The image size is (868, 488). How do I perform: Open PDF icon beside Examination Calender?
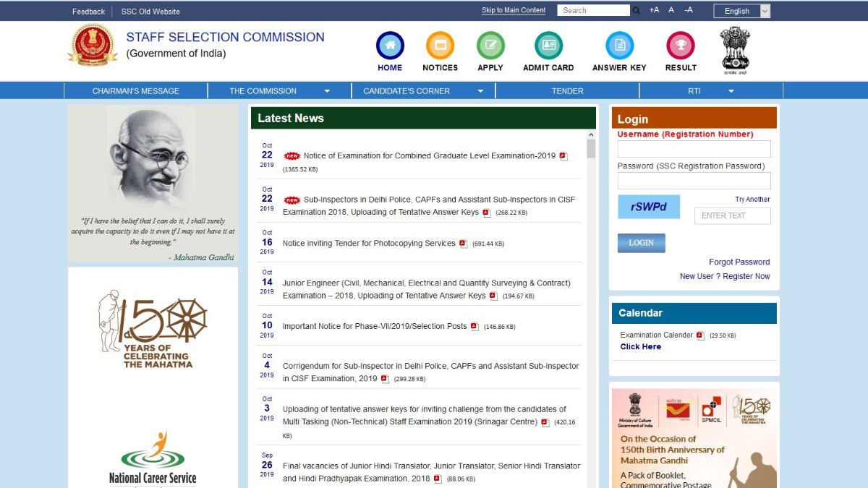pyautogui.click(x=700, y=335)
